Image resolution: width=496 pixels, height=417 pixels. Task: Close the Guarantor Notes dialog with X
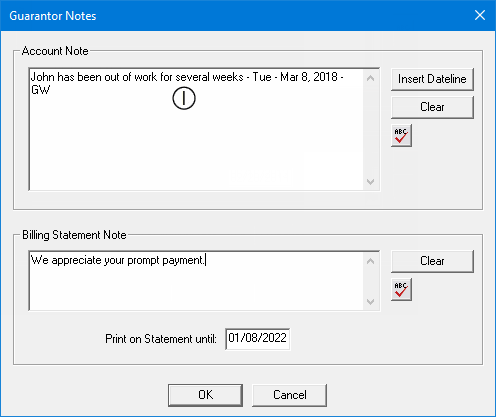pos(480,15)
